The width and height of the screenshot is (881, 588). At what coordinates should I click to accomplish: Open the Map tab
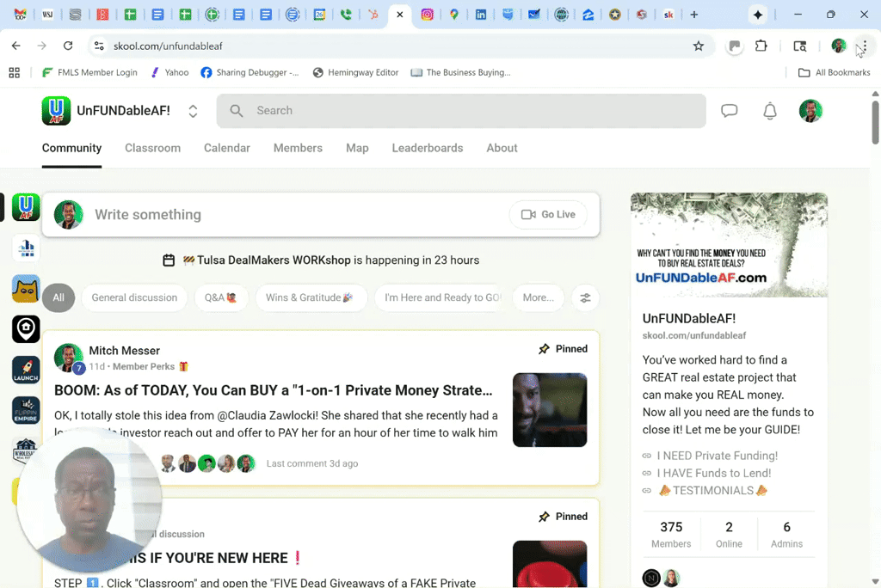(357, 148)
